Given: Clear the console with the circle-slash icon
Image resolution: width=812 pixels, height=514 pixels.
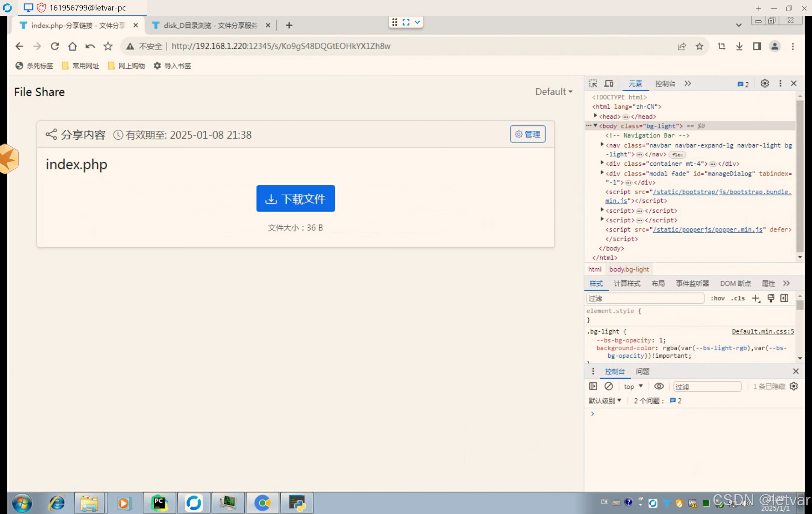Looking at the screenshot, I should (x=609, y=386).
